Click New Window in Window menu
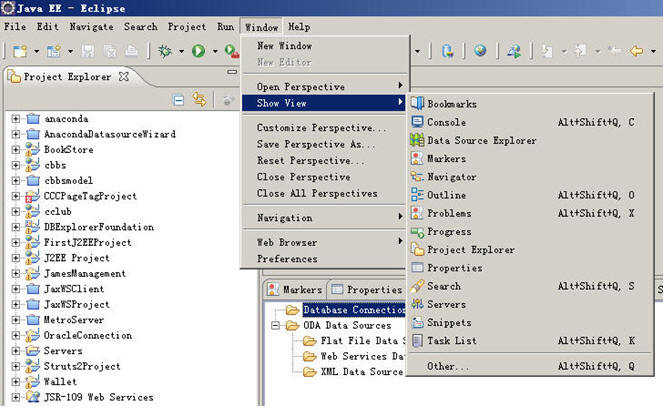Screen dimensions: 669x409 click(x=324, y=46)
